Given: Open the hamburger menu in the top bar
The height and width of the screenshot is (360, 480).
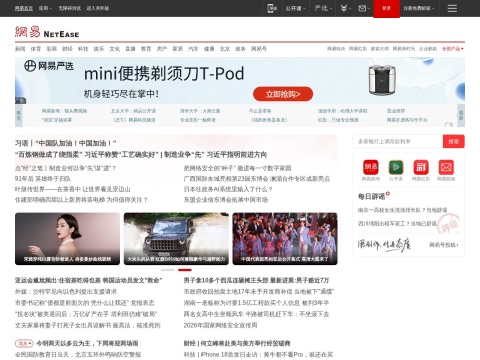Looking at the screenshot, I should (x=452, y=8).
